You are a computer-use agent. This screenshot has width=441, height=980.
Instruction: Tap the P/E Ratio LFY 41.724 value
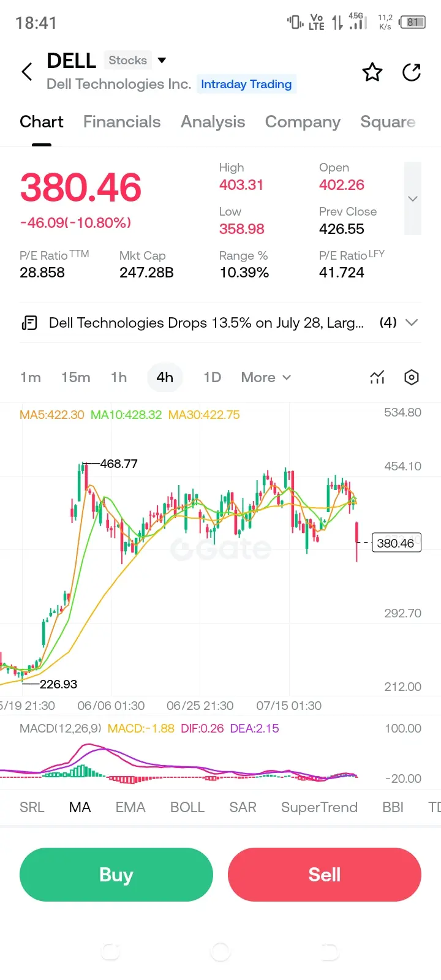point(342,273)
